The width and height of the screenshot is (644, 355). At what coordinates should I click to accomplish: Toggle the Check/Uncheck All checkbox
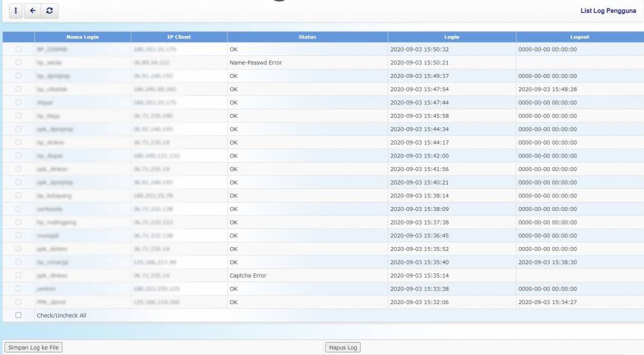pyautogui.click(x=19, y=315)
